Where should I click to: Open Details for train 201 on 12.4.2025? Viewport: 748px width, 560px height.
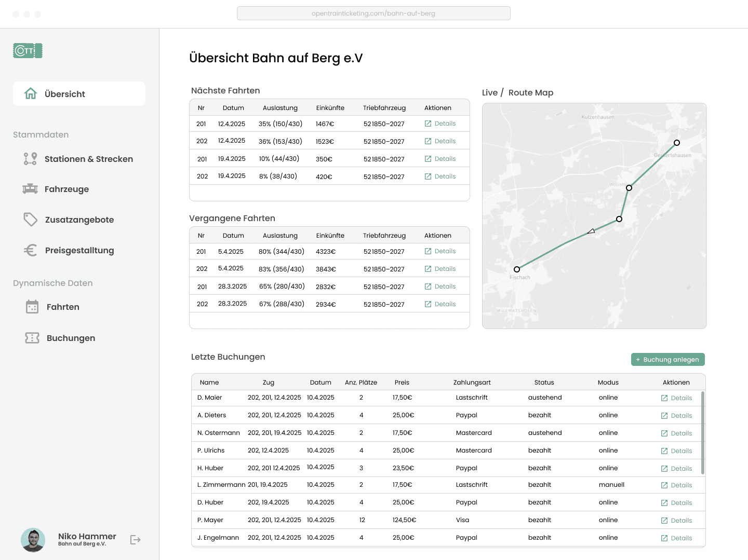click(x=440, y=124)
